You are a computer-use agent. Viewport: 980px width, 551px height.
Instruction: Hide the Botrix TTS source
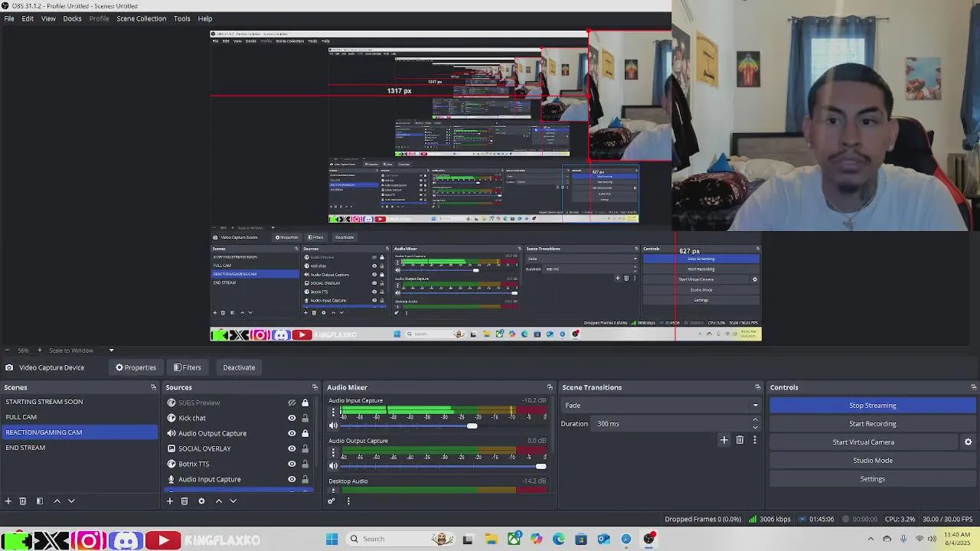[x=292, y=464]
